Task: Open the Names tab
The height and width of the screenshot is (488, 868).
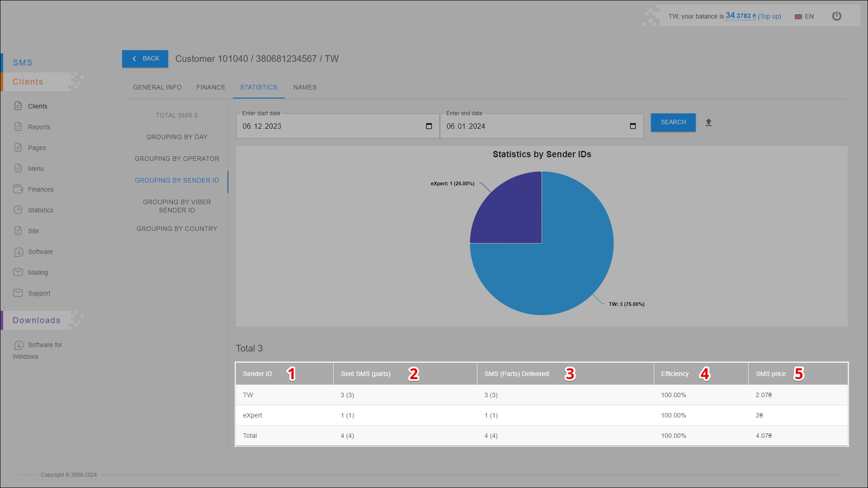Action: point(305,87)
